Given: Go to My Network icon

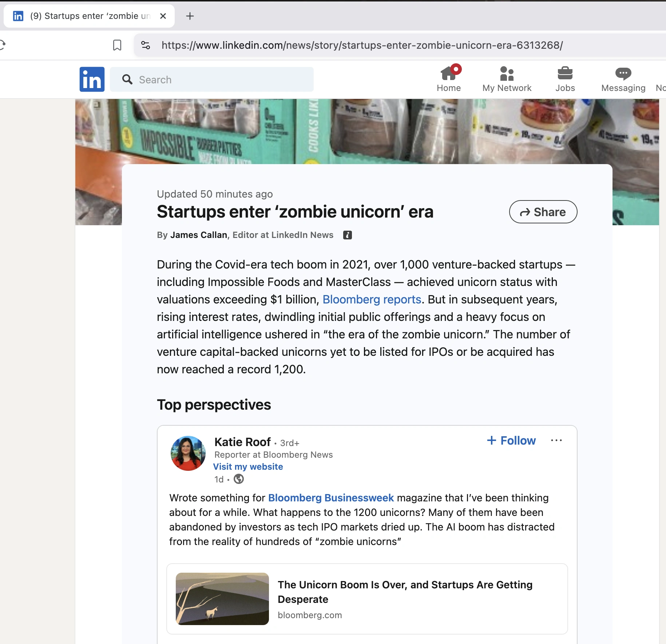Looking at the screenshot, I should 507,74.
